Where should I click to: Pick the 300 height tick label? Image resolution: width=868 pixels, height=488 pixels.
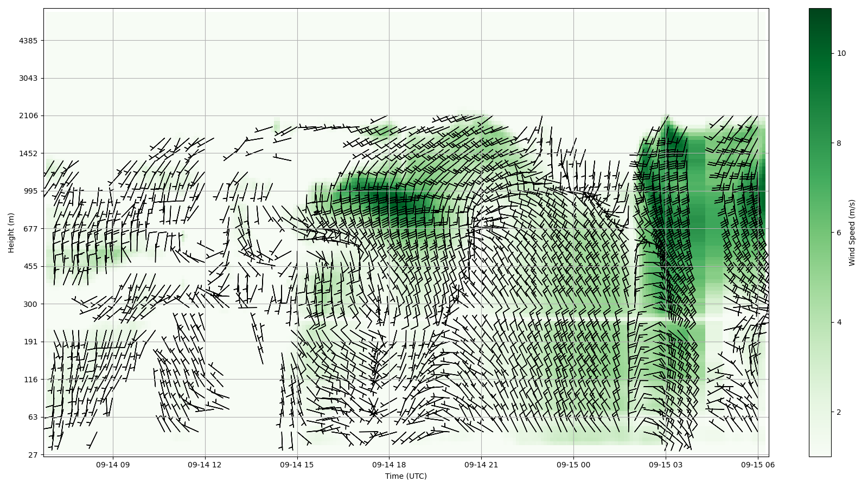click(30, 304)
